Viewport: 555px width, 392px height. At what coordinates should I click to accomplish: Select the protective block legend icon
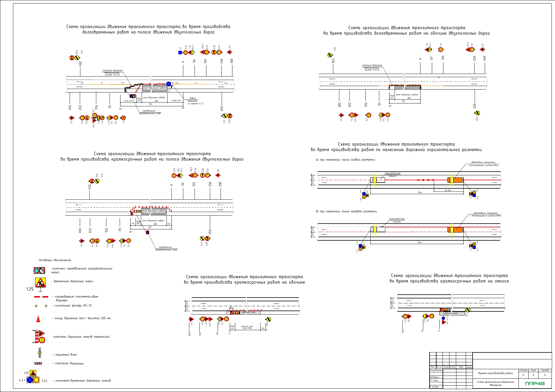(40, 353)
